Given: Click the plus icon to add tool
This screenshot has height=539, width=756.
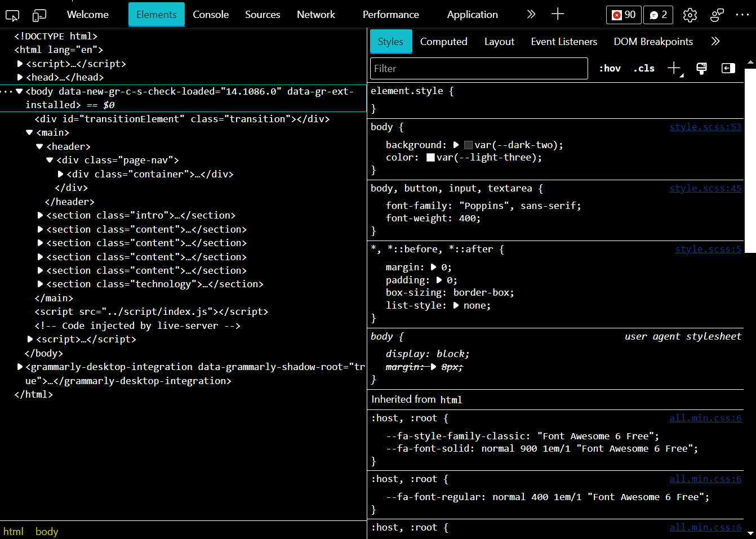Looking at the screenshot, I should point(558,15).
